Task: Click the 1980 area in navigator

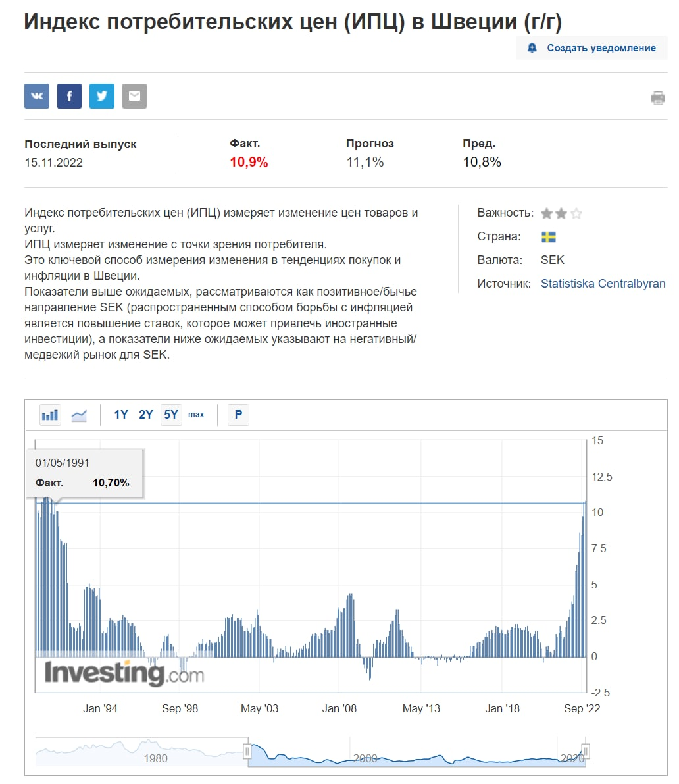Action: (155, 758)
